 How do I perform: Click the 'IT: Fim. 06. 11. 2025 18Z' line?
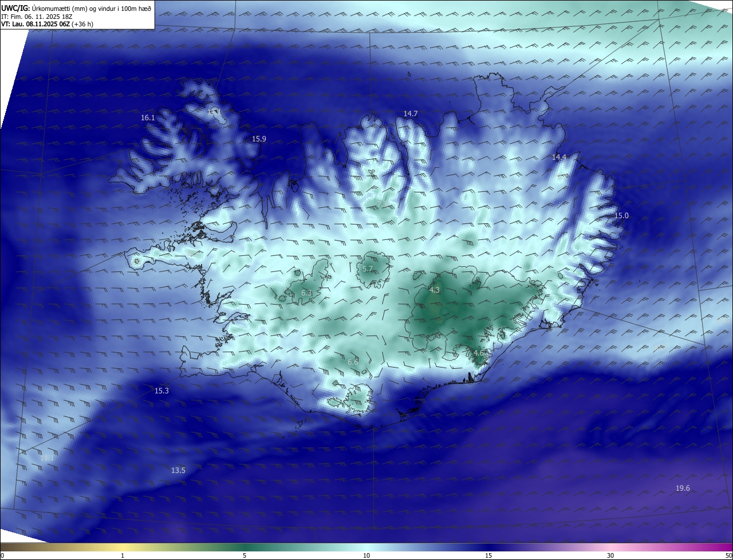click(x=38, y=17)
